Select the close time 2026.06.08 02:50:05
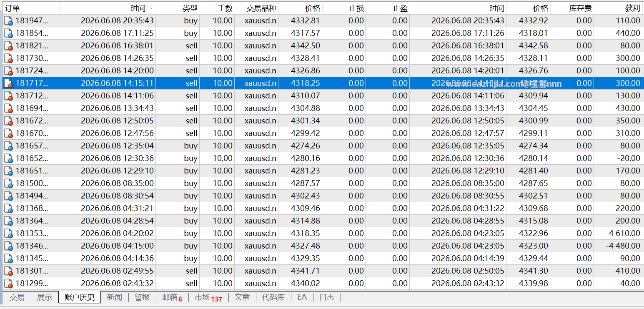 468,271
